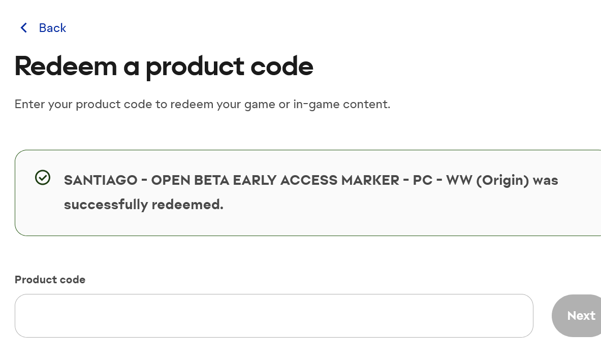Click the "Product code" field label
Image resolution: width=601 pixels, height=364 pixels.
(50, 280)
